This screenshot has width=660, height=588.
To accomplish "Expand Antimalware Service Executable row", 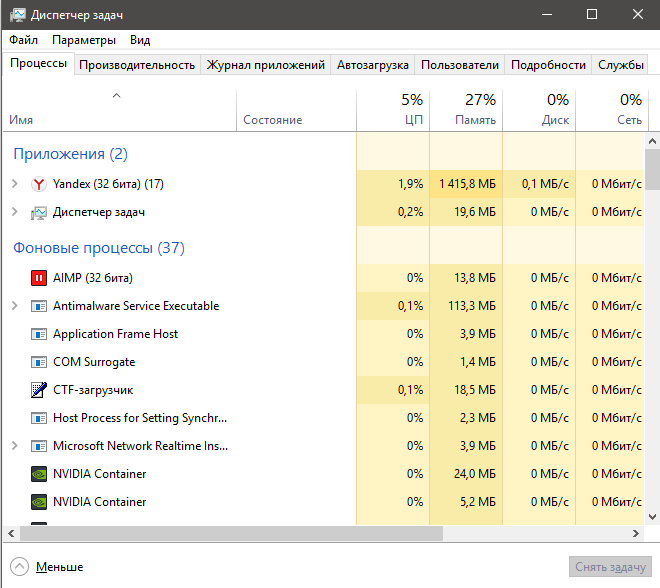I will tap(14, 306).
